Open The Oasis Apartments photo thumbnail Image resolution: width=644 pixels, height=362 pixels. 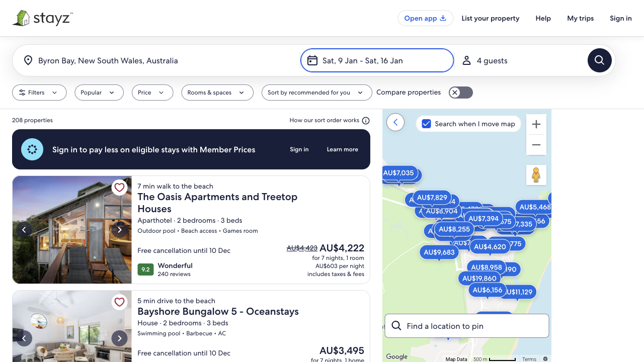(x=72, y=230)
